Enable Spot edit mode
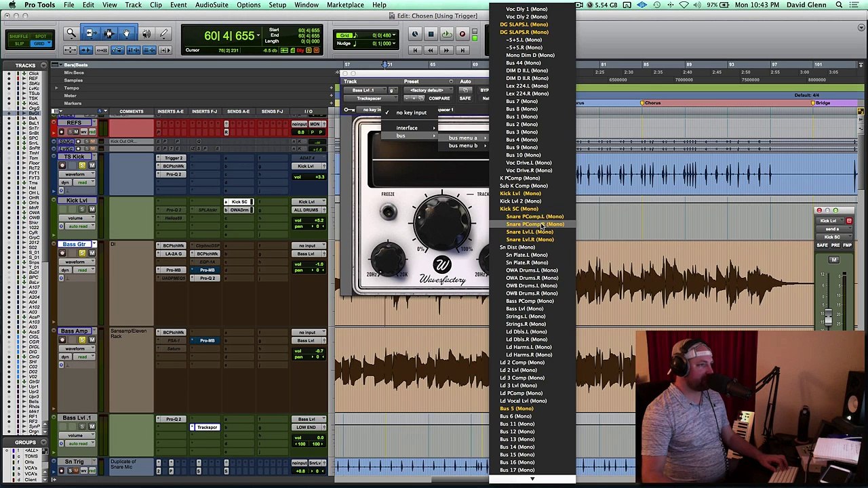 41,36
